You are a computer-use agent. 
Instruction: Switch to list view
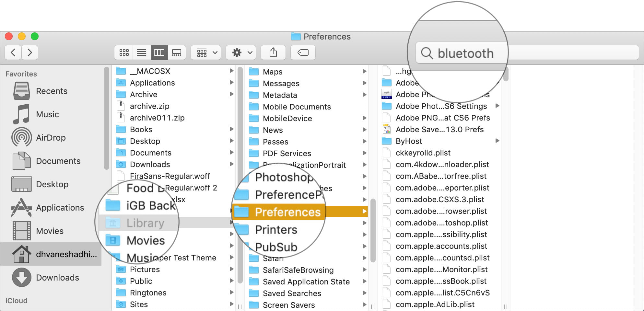(x=142, y=52)
